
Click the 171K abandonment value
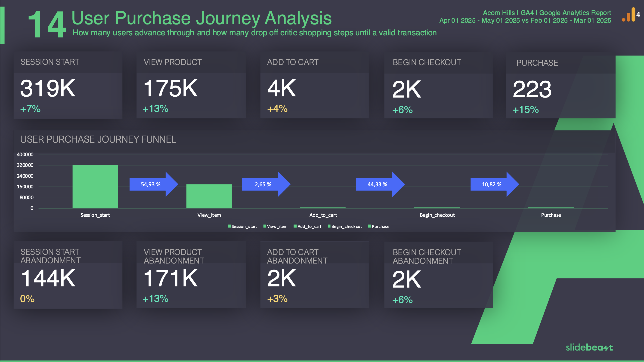pos(170,278)
